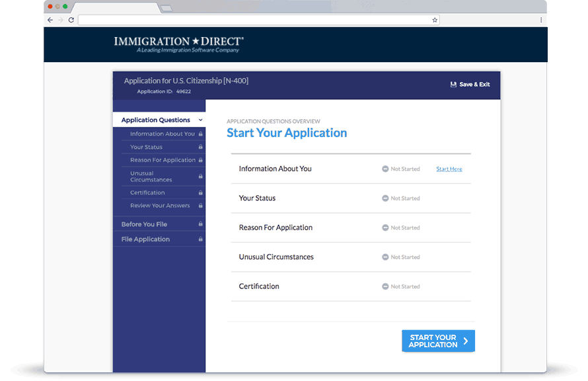Open Certification in the sidebar
Viewport: 588px width, 381px height.
[147, 192]
